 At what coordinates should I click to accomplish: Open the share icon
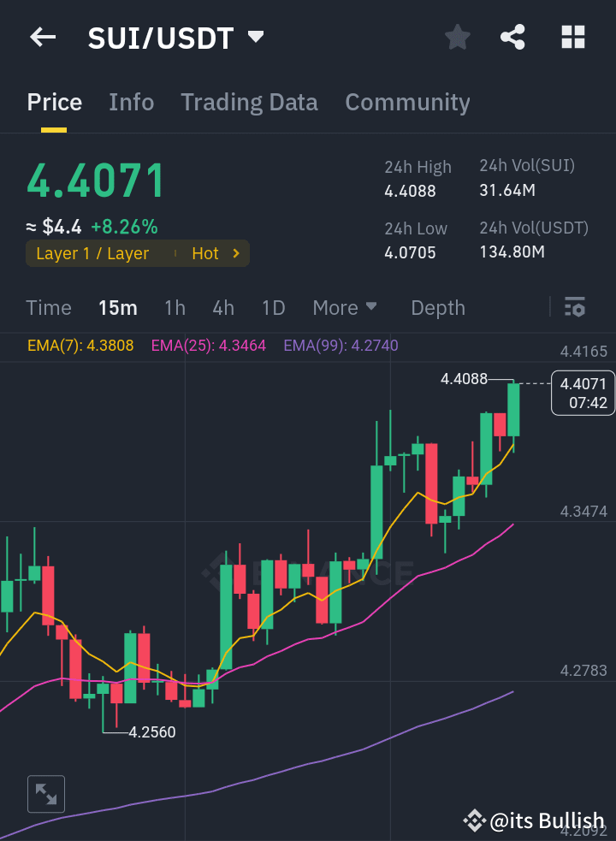(x=512, y=37)
